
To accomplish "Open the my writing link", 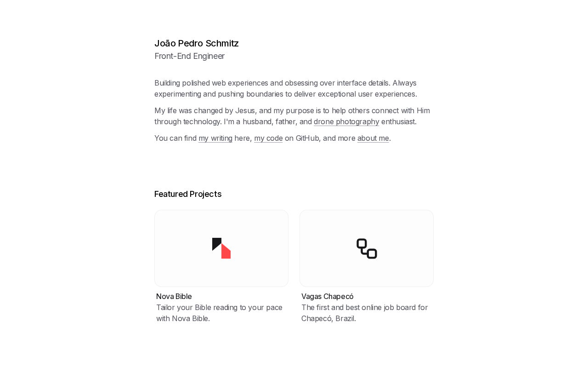I will tap(215, 138).
